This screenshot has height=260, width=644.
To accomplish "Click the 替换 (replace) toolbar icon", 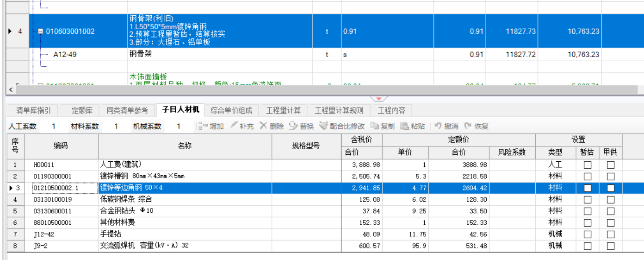I will 293,126.
